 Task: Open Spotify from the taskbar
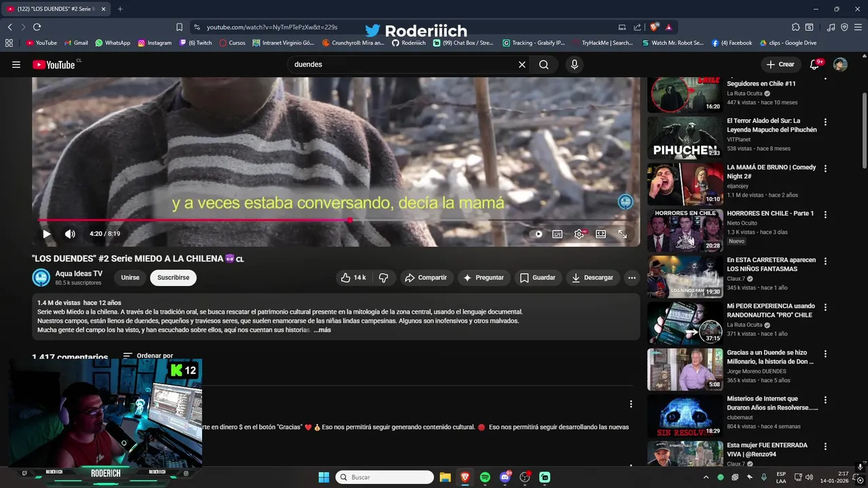(485, 477)
